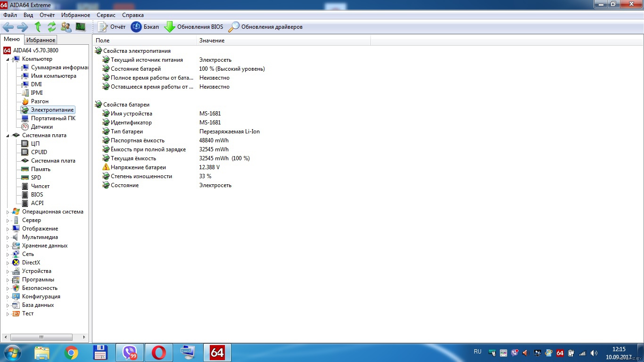Viewport: 644px width, 362px height.
Task: Open the Справка menu
Action: 133,15
